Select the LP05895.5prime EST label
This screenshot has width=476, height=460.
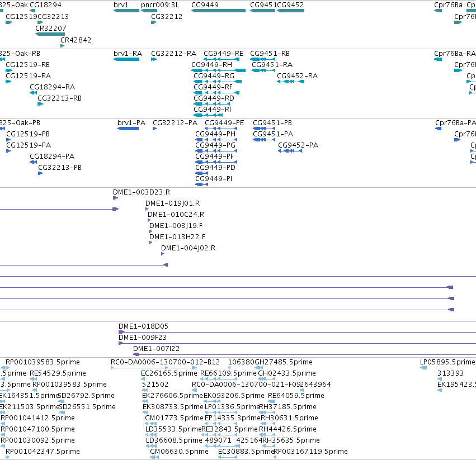pyautogui.click(x=447, y=362)
